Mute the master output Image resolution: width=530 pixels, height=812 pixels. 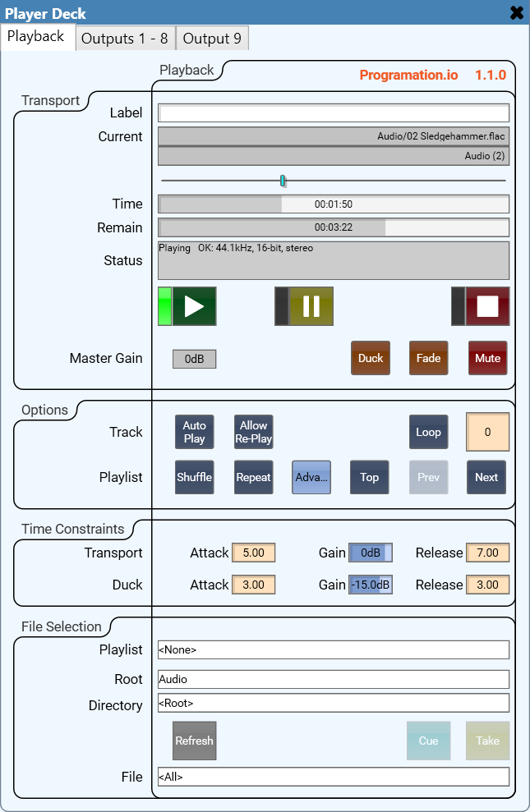[487, 358]
